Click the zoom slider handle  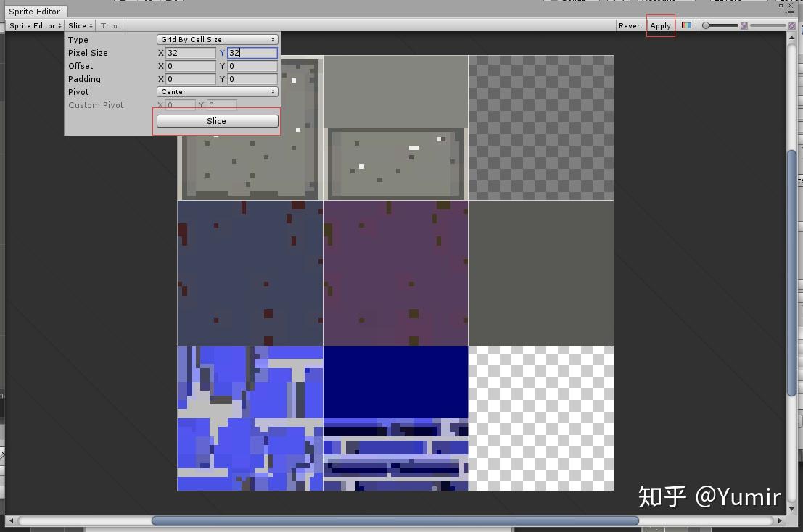(x=706, y=25)
